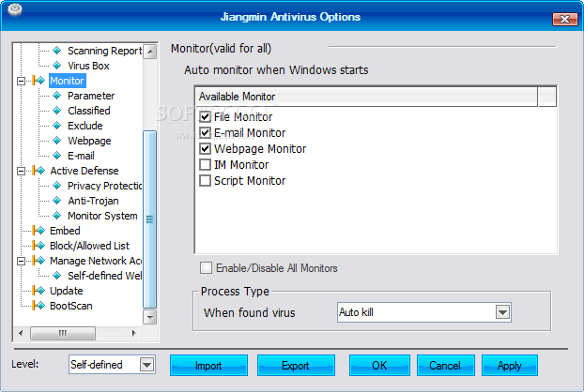Open the Level dropdown

(x=147, y=365)
